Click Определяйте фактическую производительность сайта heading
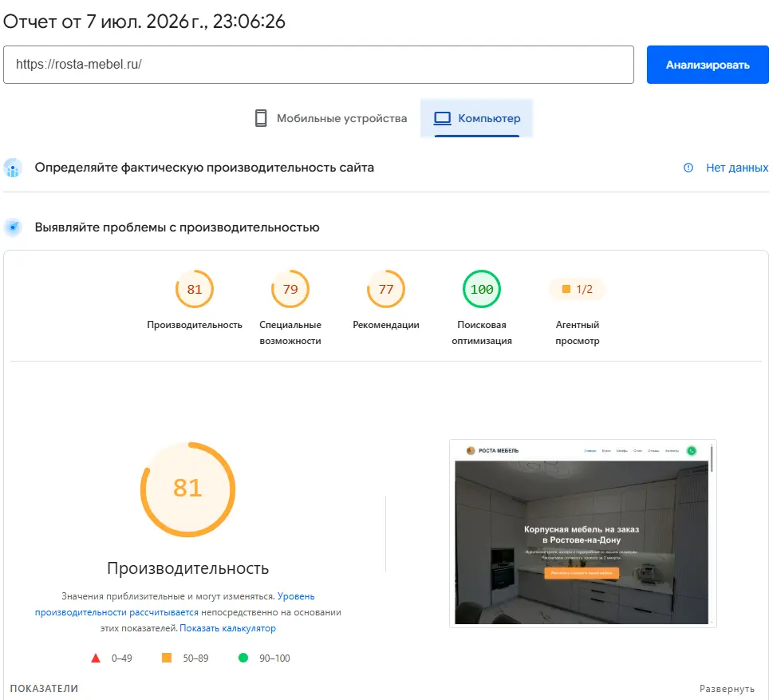The image size is (773, 700). (204, 168)
